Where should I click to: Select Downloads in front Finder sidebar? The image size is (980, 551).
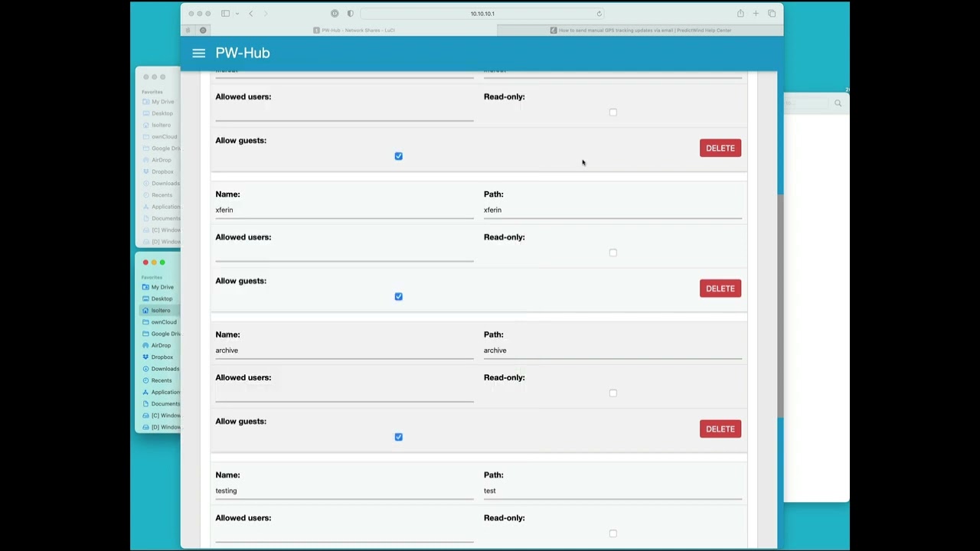(161, 369)
